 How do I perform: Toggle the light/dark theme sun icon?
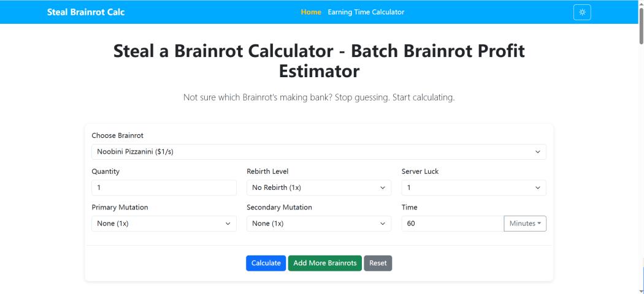click(582, 12)
